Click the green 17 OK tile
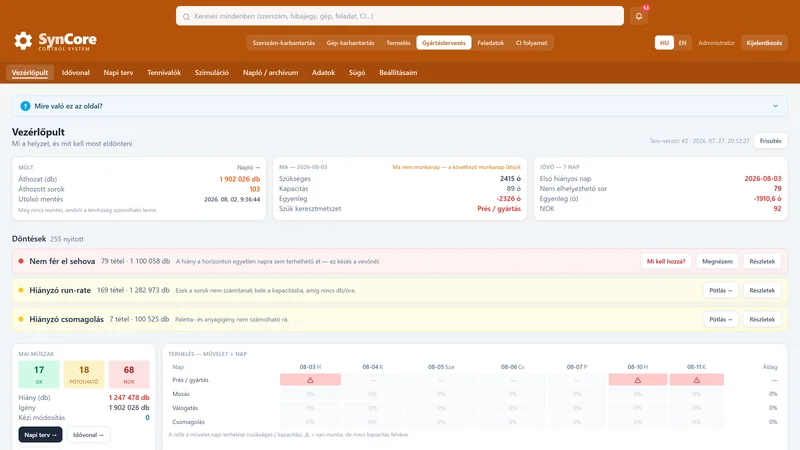Screen dimensions: 800x450 (39, 374)
